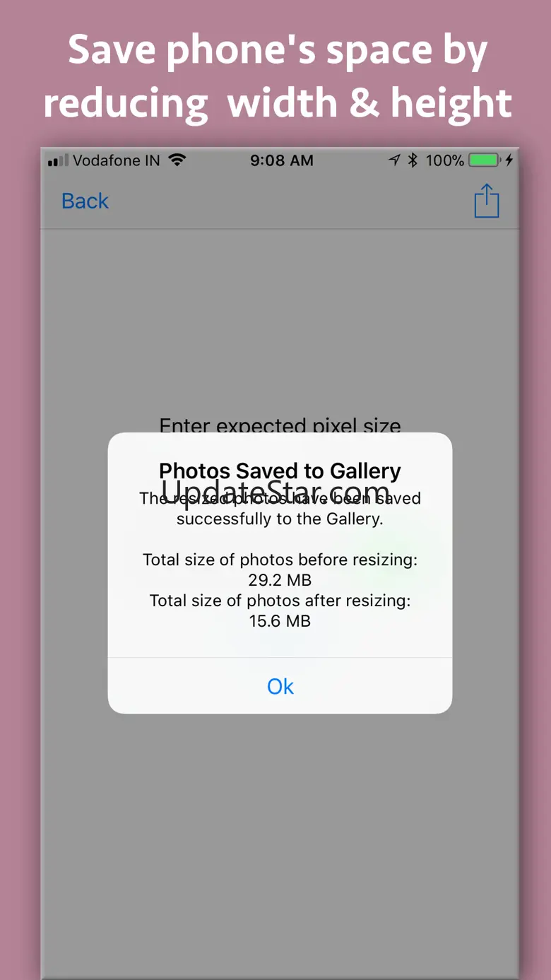Viewport: 551px width, 980px height.
Task: Tap the 100% battery percentage text
Action: click(x=444, y=160)
